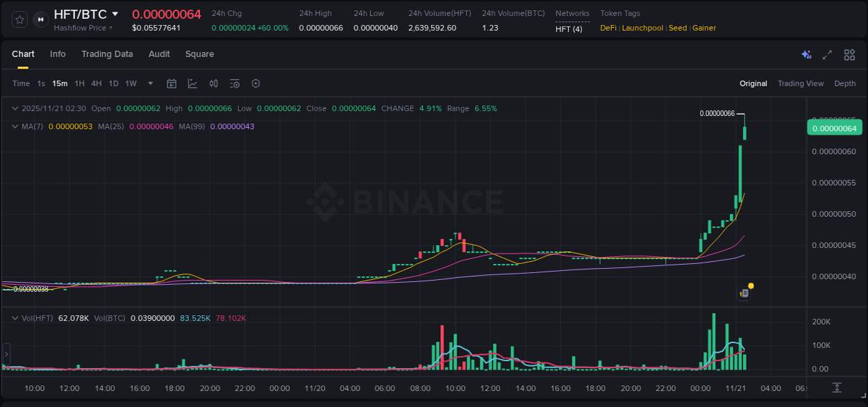Image resolution: width=868 pixels, height=407 pixels.
Task: Select the line chart style icon
Action: pos(192,83)
